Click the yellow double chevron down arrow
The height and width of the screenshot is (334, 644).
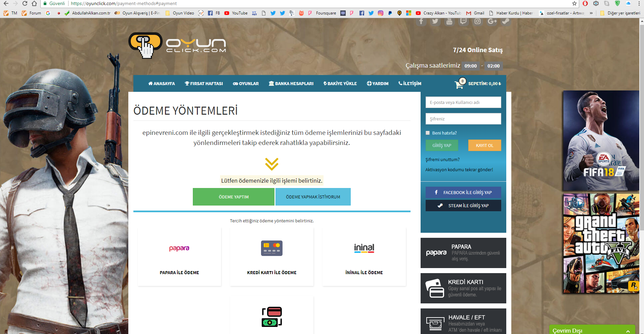pos(272,164)
